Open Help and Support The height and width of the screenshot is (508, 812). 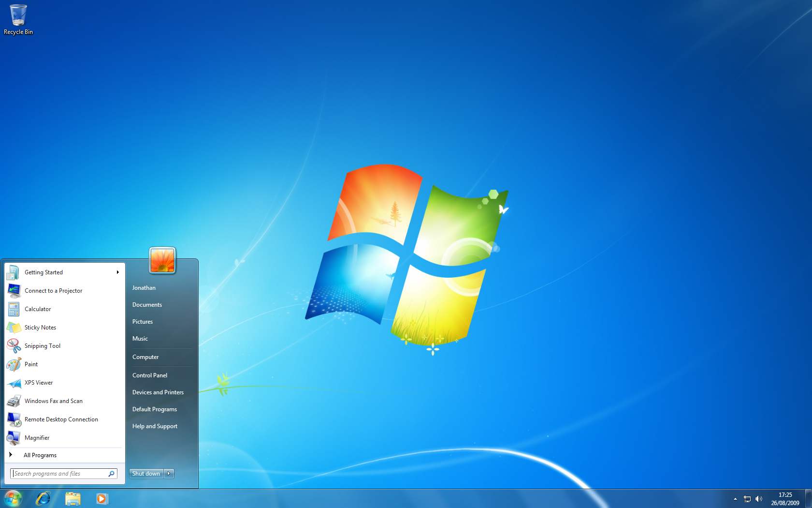click(x=155, y=426)
